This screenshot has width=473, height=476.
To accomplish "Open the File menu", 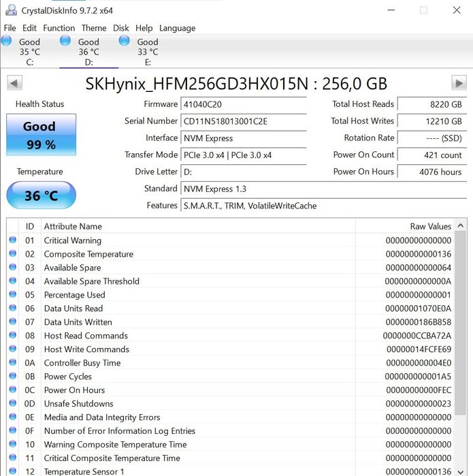I will pyautogui.click(x=10, y=28).
